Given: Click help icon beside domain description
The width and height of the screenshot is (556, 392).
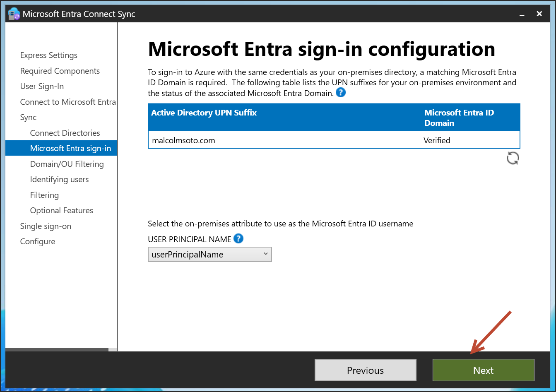Looking at the screenshot, I should (340, 93).
